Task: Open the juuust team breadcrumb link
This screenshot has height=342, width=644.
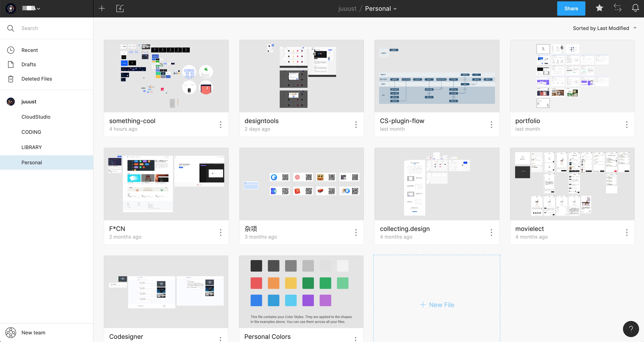Action: [x=347, y=9]
